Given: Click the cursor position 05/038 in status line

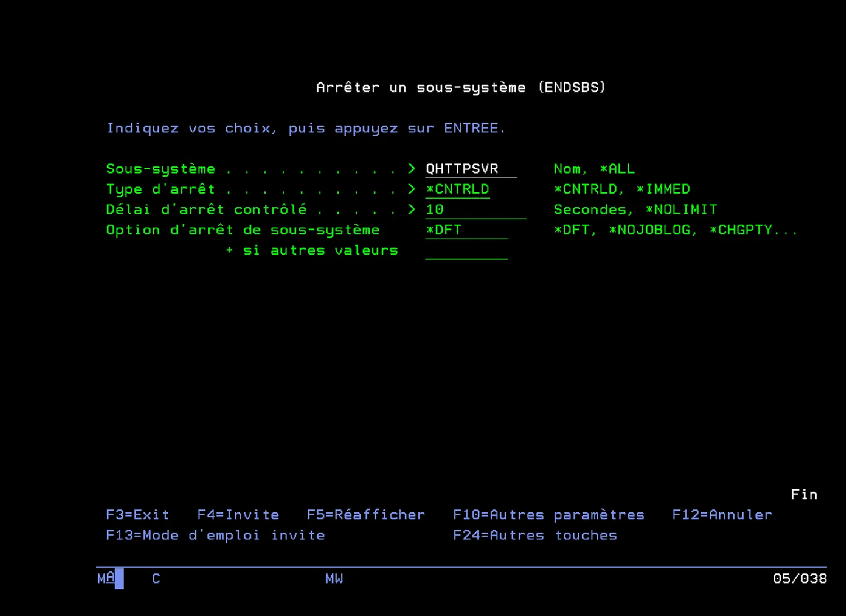Looking at the screenshot, I should coord(800,579).
